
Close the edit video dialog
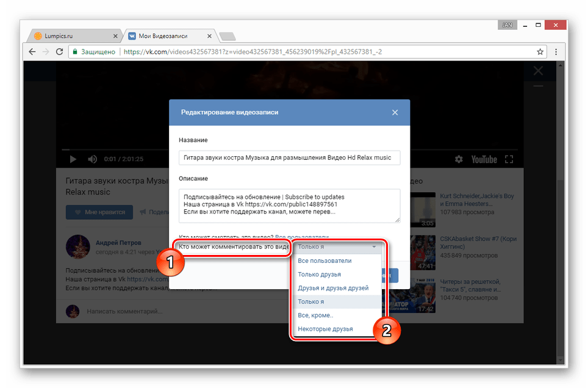click(395, 113)
